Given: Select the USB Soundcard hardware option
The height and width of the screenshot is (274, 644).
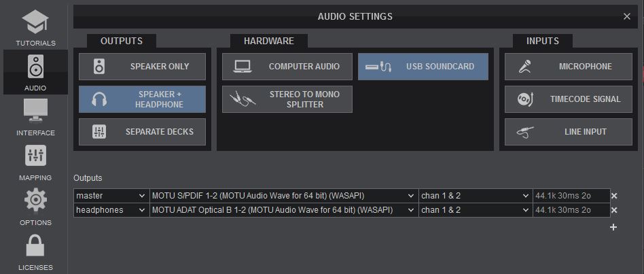Looking at the screenshot, I should (423, 67).
